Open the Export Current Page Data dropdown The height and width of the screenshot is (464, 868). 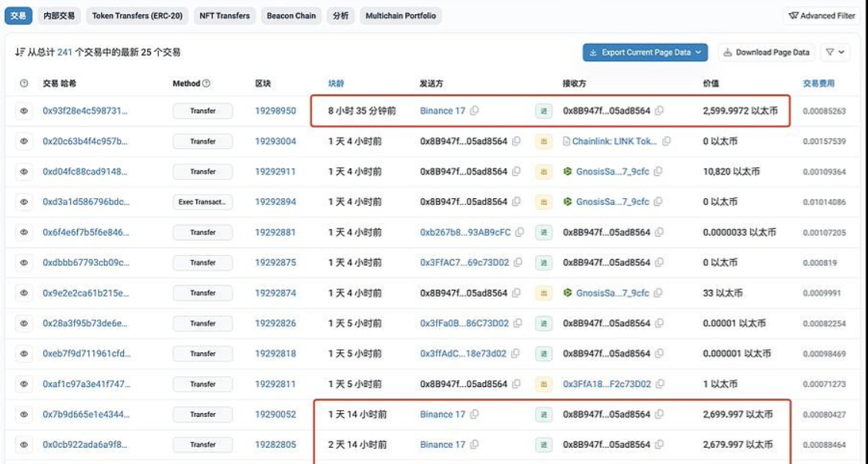click(645, 52)
